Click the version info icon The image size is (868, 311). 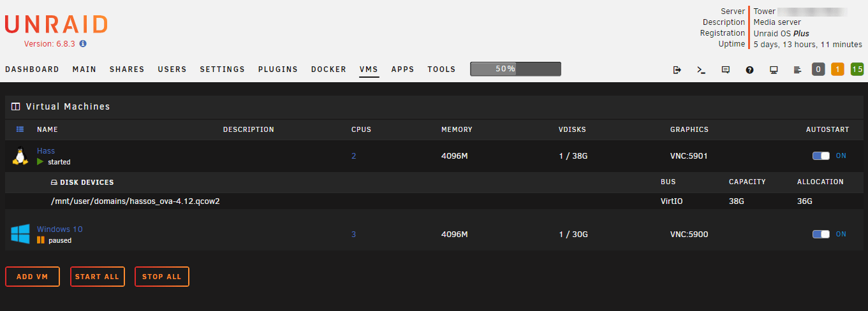coord(83,44)
